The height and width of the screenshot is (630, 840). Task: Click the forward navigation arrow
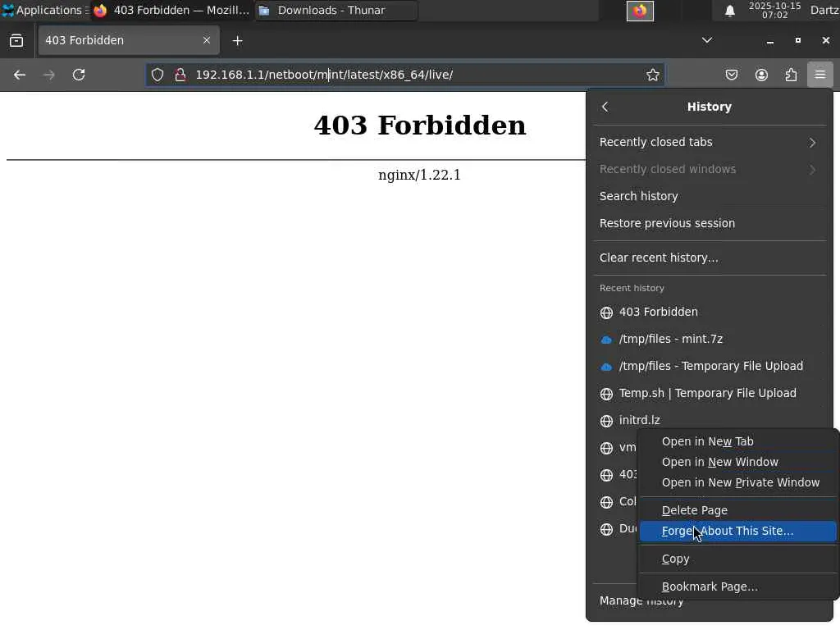point(48,75)
